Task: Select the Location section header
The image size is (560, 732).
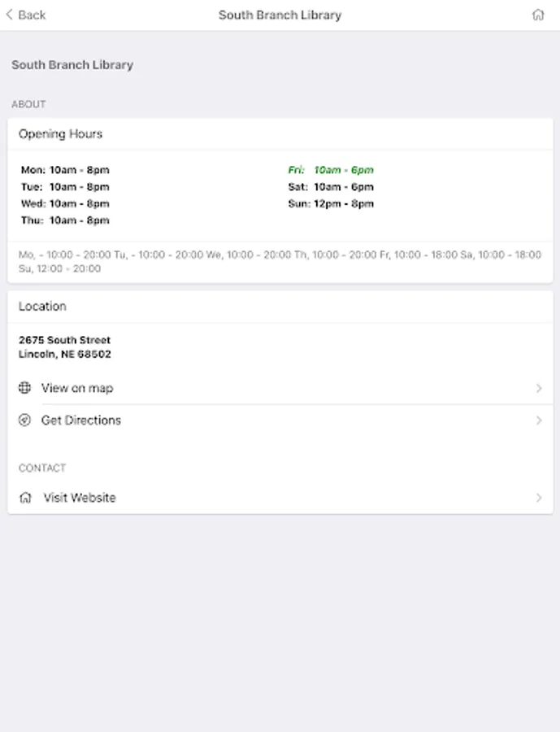Action: click(42, 307)
